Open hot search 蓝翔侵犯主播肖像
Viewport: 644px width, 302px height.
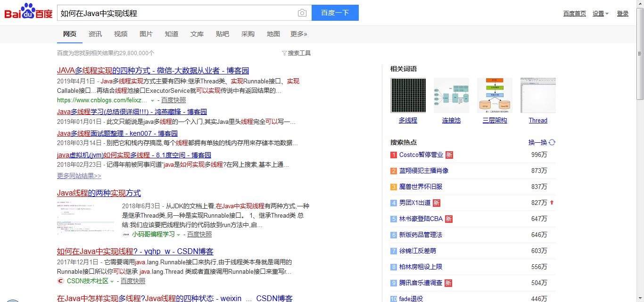click(424, 171)
